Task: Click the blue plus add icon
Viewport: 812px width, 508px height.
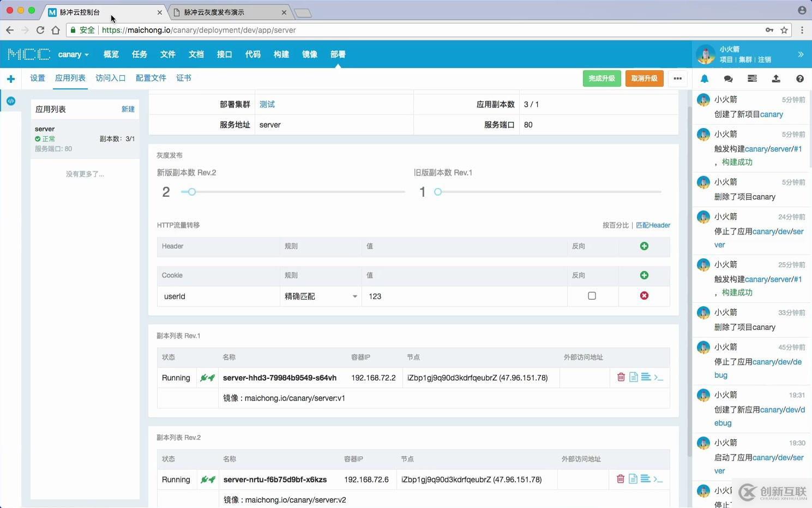Action: point(11,79)
